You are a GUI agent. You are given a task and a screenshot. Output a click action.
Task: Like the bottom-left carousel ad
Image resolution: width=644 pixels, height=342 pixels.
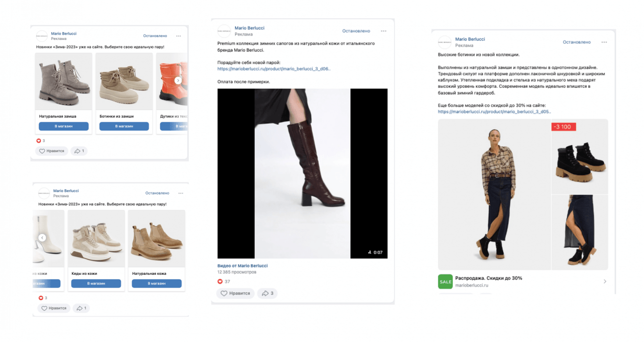point(54,308)
